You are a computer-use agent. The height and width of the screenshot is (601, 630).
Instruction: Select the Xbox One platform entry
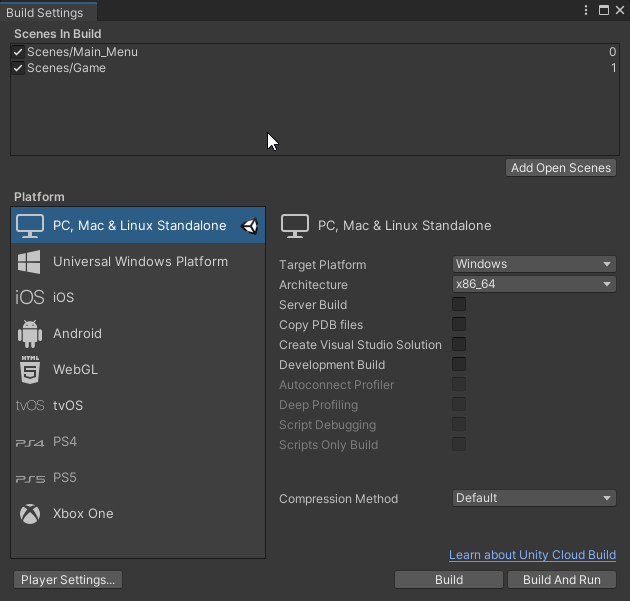pyautogui.click(x=138, y=513)
